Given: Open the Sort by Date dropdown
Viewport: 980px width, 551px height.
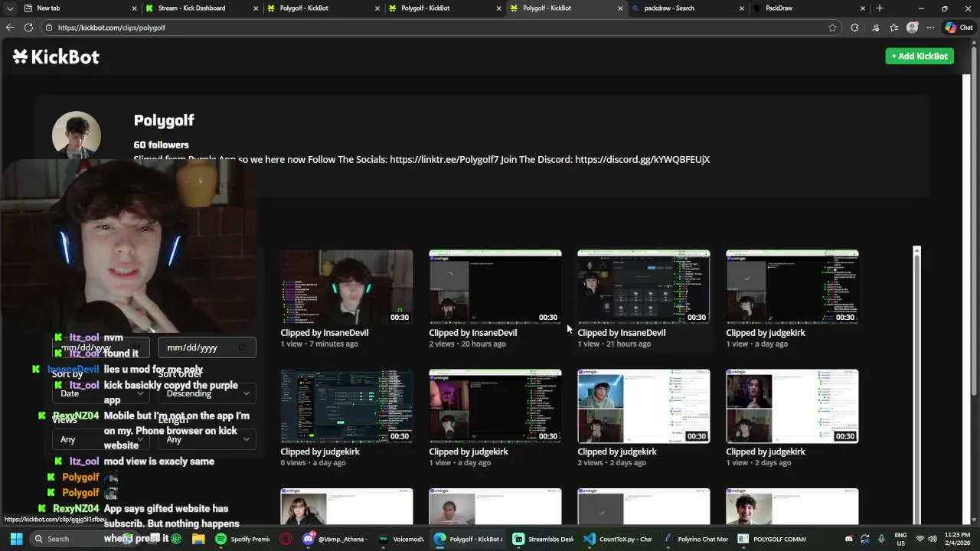Looking at the screenshot, I should coord(101,393).
